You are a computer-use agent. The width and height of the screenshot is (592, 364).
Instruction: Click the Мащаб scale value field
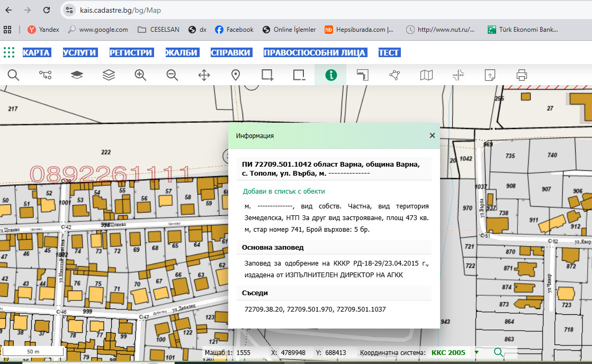(x=244, y=352)
